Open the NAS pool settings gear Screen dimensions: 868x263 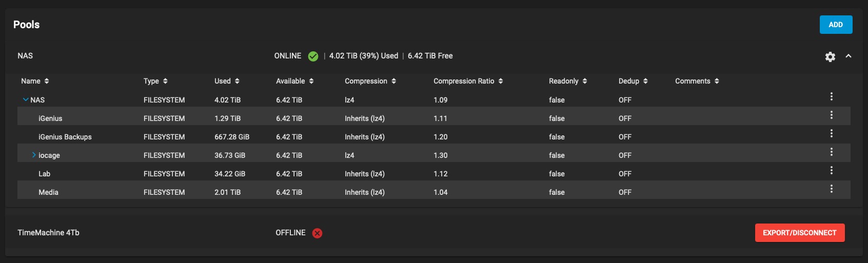point(830,57)
